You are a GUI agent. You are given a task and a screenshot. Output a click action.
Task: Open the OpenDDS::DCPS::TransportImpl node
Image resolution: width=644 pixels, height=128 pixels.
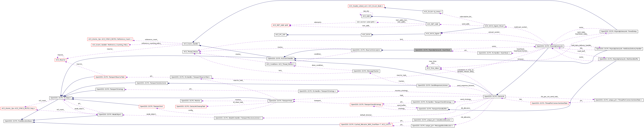pyautogui.click(x=280, y=101)
